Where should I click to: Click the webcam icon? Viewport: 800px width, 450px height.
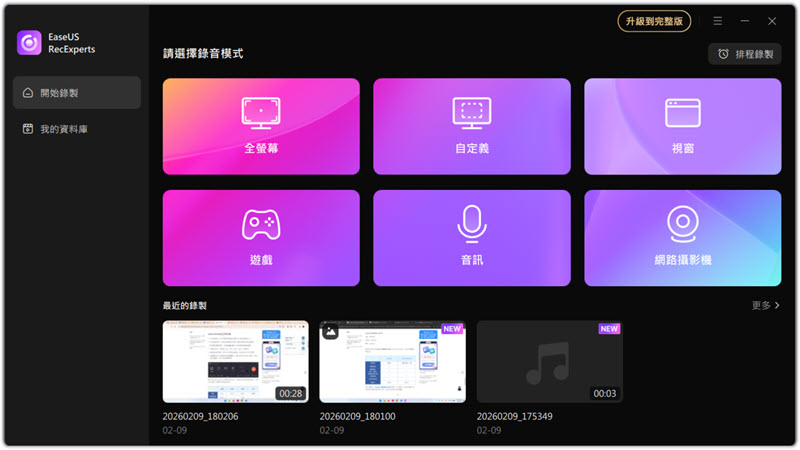(x=683, y=224)
